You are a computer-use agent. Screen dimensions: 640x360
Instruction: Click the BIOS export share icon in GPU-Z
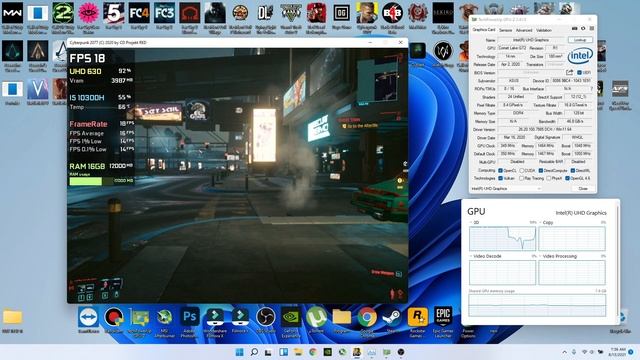pyautogui.click(x=569, y=72)
